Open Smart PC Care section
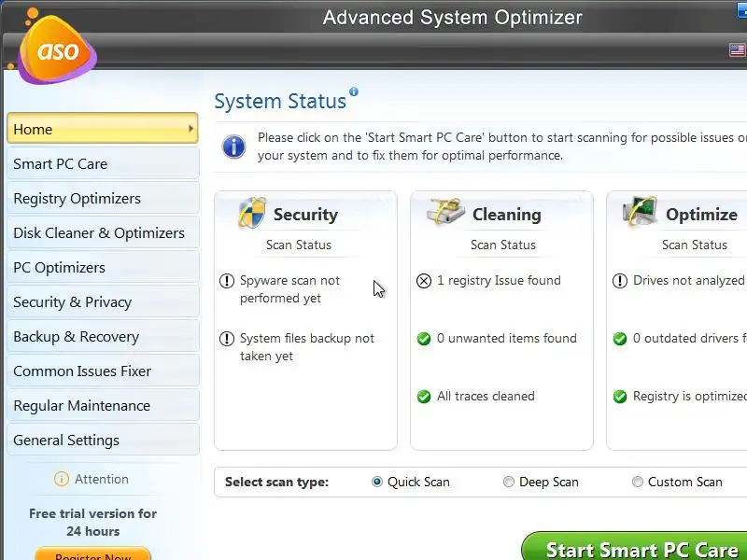Image resolution: width=747 pixels, height=560 pixels. pos(103,163)
